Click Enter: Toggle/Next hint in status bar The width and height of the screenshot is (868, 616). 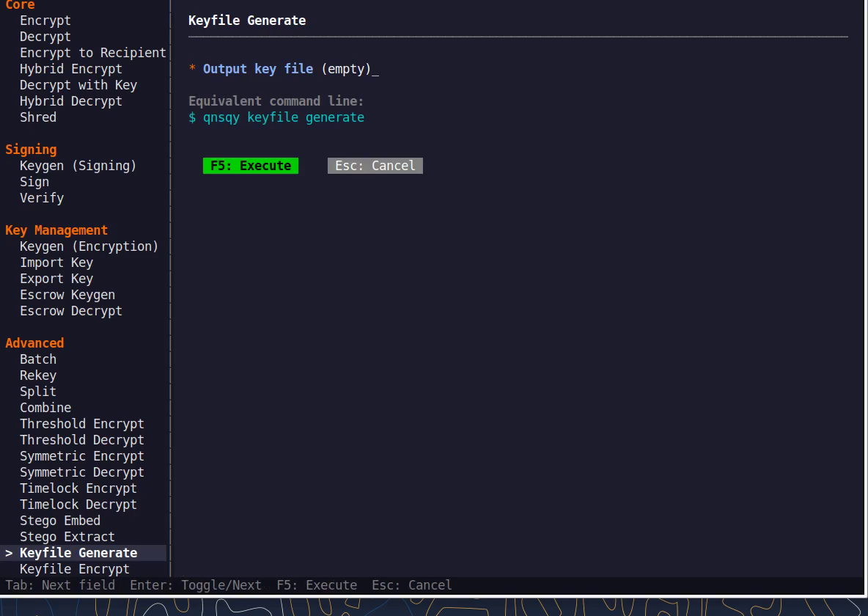pos(196,585)
